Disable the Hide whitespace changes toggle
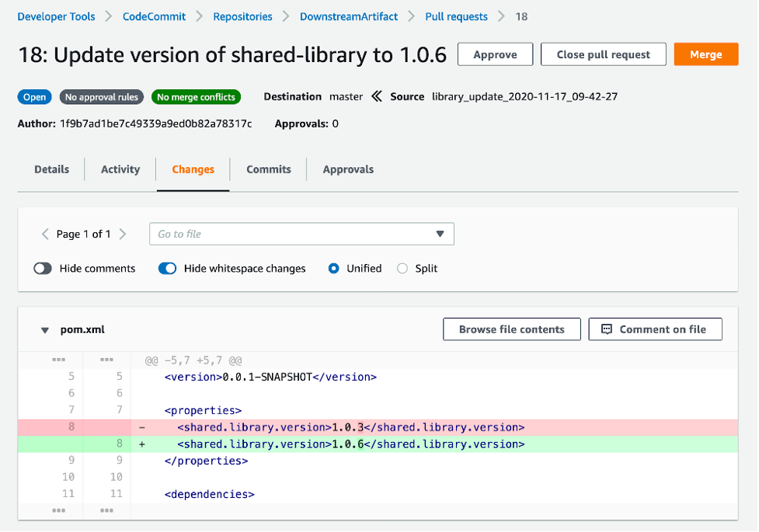The image size is (759, 532). (167, 268)
